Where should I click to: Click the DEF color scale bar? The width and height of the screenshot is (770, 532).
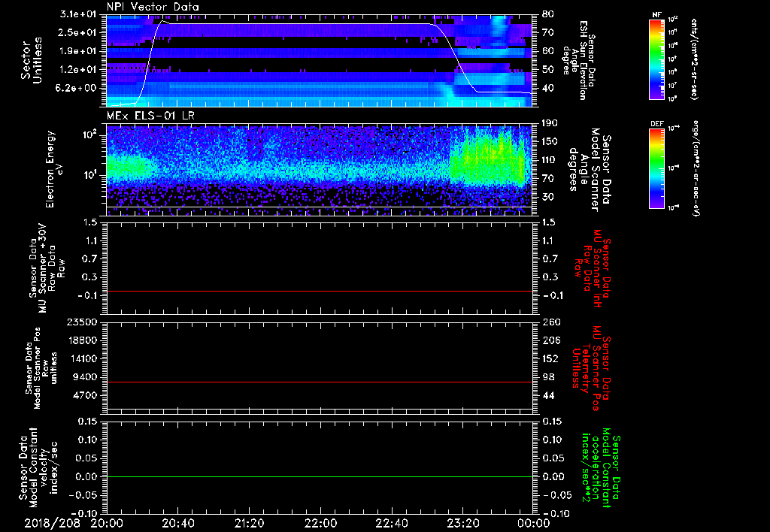(x=656, y=168)
